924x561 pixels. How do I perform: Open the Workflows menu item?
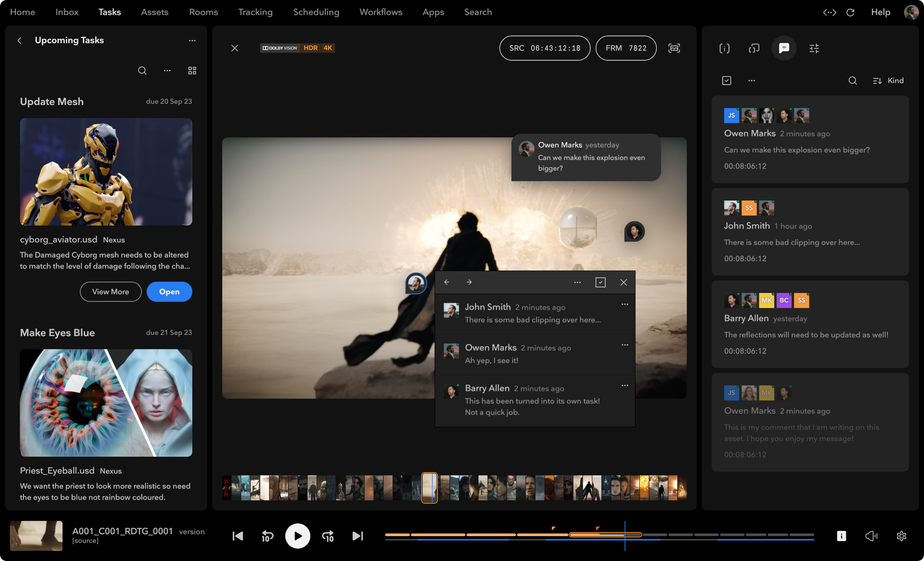[381, 12]
